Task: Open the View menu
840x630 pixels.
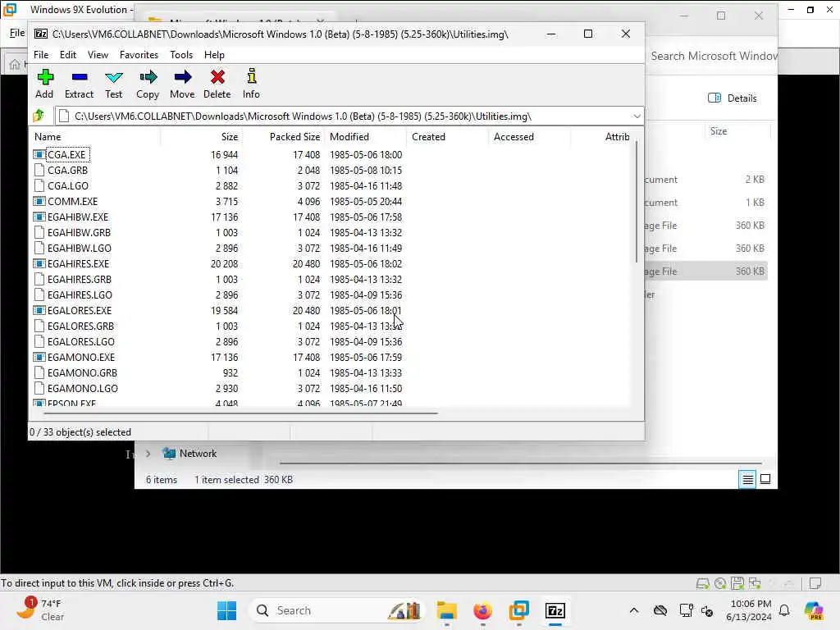Action: coord(98,55)
